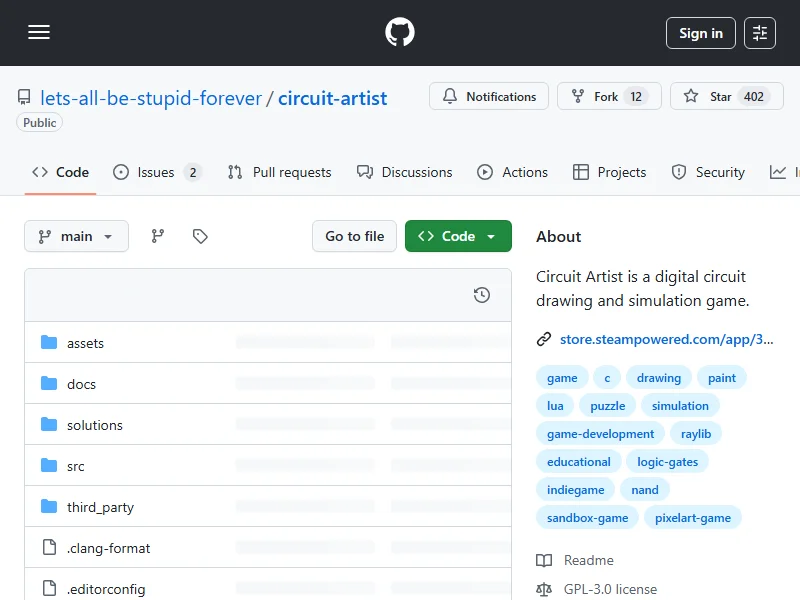This screenshot has height=600, width=800.
Task: Open the store.steampowered.com link
Action: pos(666,339)
